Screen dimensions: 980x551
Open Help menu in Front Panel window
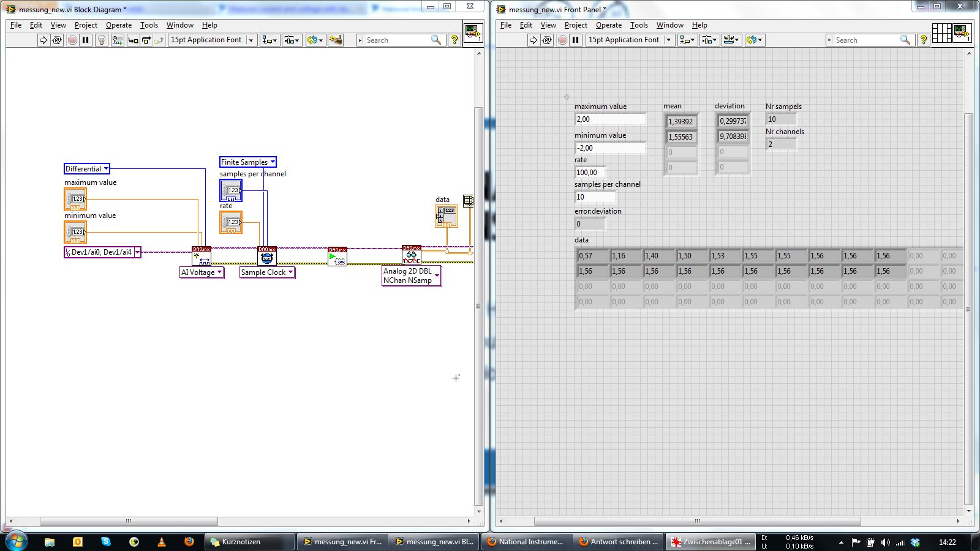click(x=699, y=25)
